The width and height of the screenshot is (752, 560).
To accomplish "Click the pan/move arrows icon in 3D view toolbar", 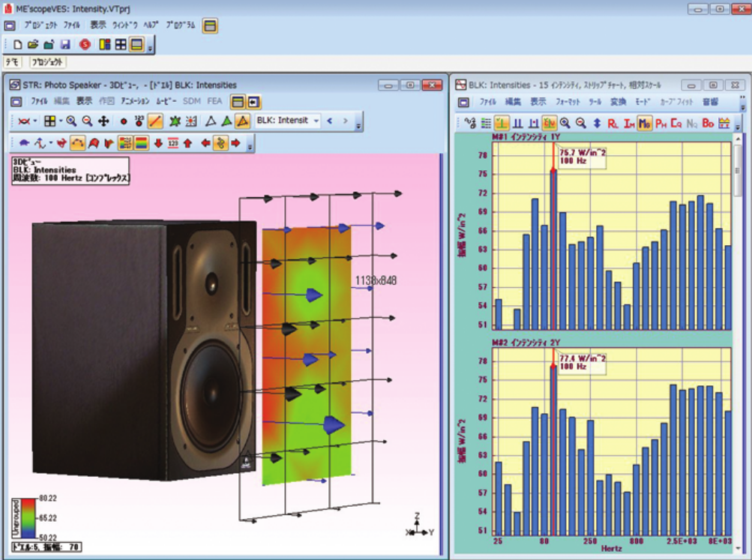I will [x=103, y=121].
